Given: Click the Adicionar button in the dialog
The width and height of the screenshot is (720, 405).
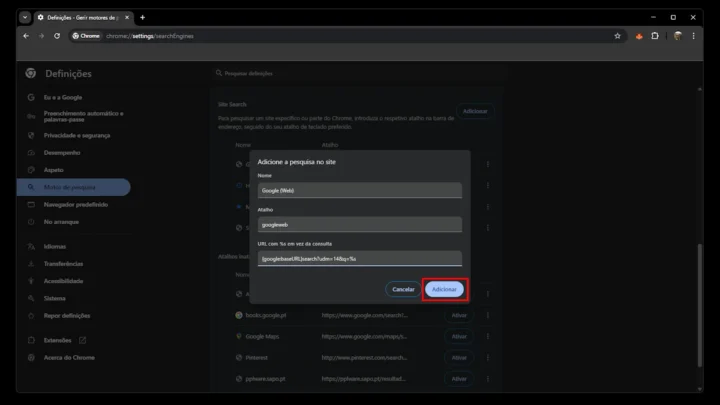Looking at the screenshot, I should [x=444, y=289].
